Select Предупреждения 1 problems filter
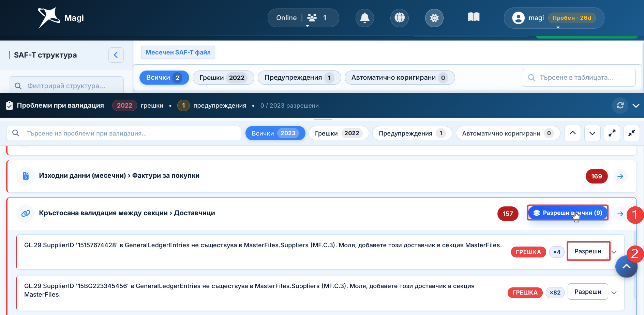 click(412, 133)
